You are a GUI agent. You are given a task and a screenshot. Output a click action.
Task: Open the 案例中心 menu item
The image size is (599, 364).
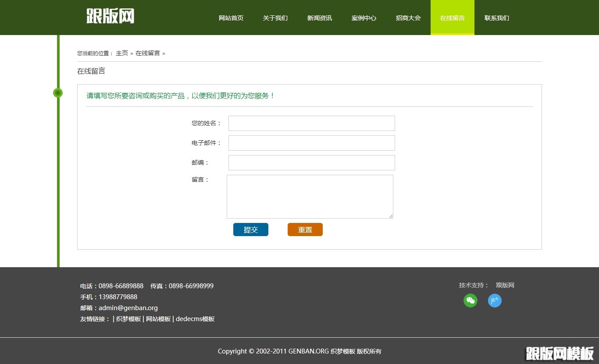coord(364,18)
